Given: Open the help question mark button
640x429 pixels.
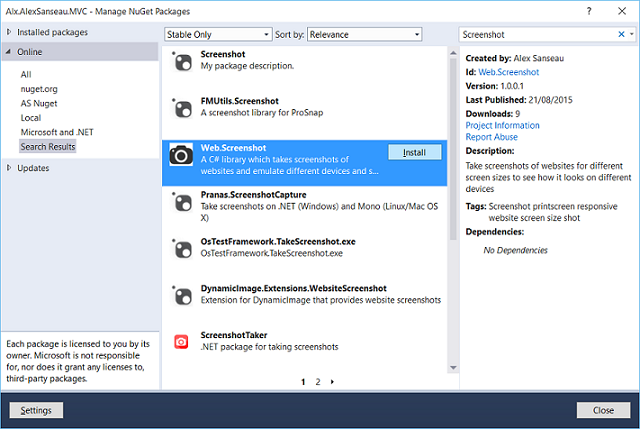Looking at the screenshot, I should [x=589, y=11].
